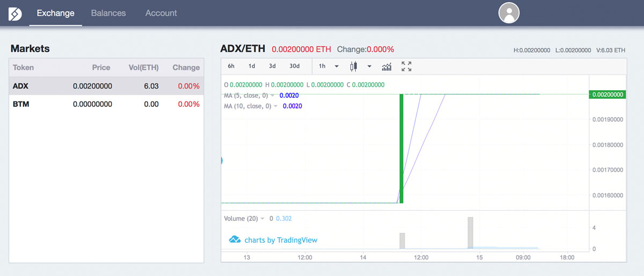
Task: Click the TradingView cloud logo
Action: tap(235, 240)
